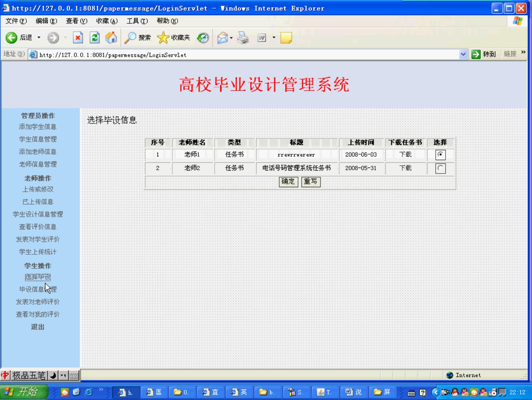The image size is (532, 400).
Task: Click the Go (转到) button
Action: pos(484,54)
